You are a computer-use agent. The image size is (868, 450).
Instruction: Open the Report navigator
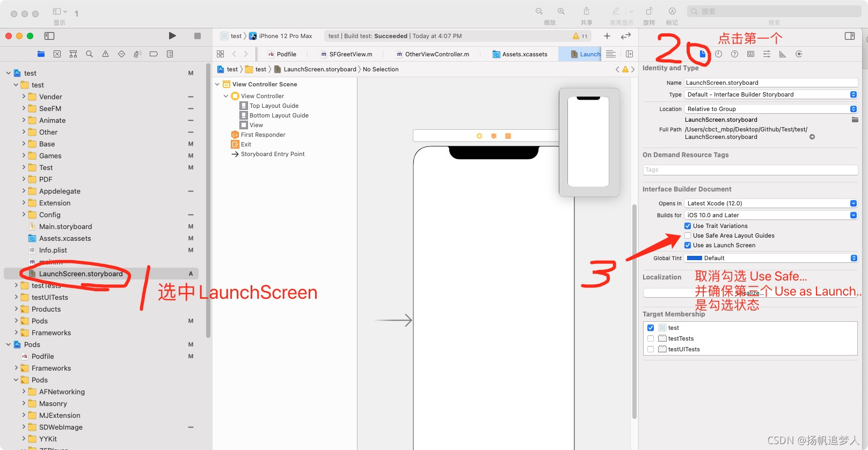point(170,54)
